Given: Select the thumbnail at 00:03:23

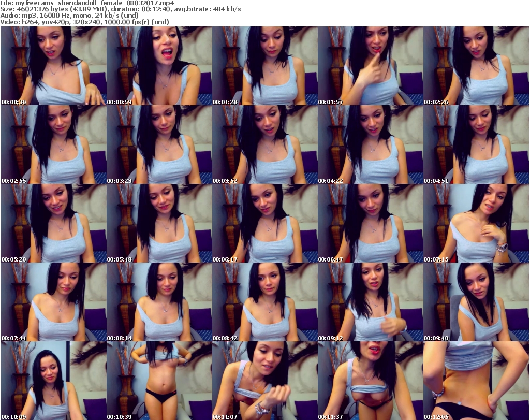Looking at the screenshot, I should 159,144.
